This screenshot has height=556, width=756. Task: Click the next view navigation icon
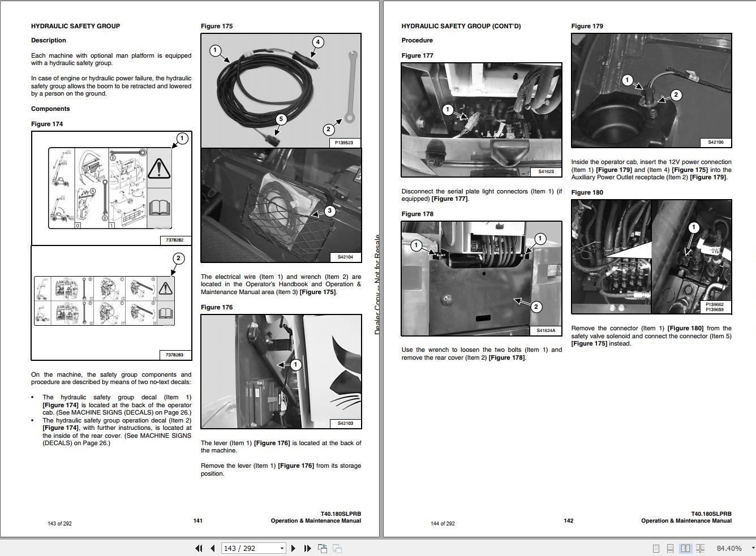point(337,548)
